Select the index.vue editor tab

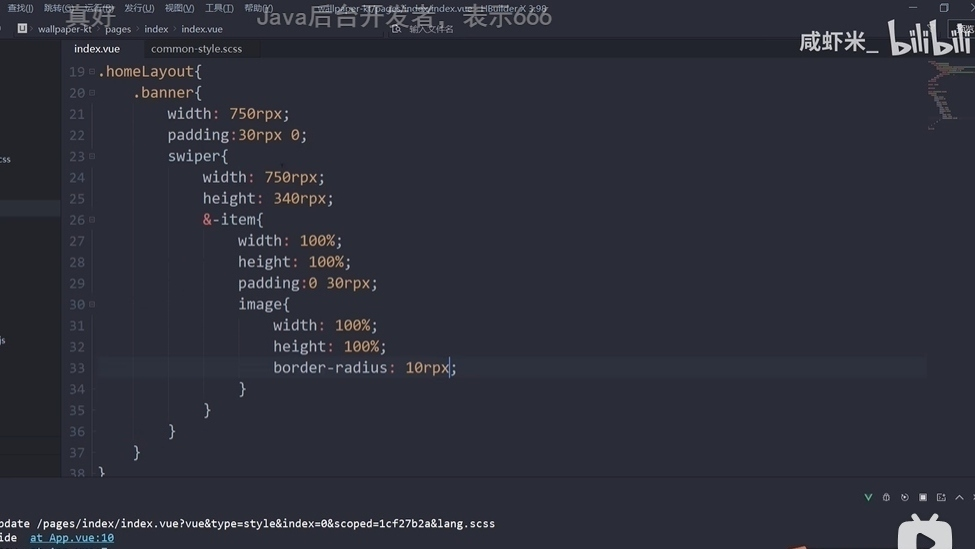[x=97, y=48]
